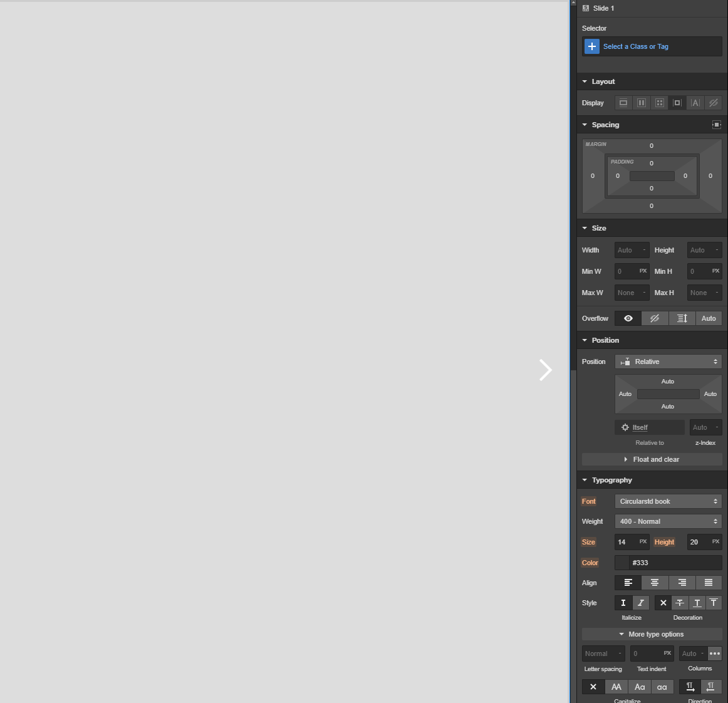Open more column options ellipsis
This screenshot has width=728, height=703.
pyautogui.click(x=715, y=654)
